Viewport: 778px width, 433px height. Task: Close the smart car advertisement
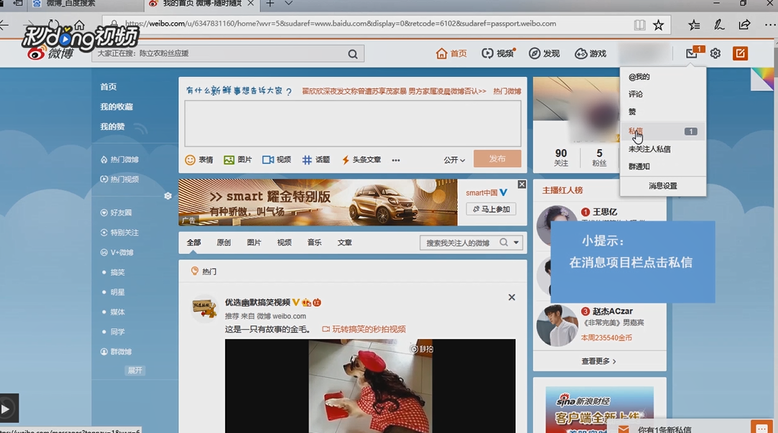point(521,184)
